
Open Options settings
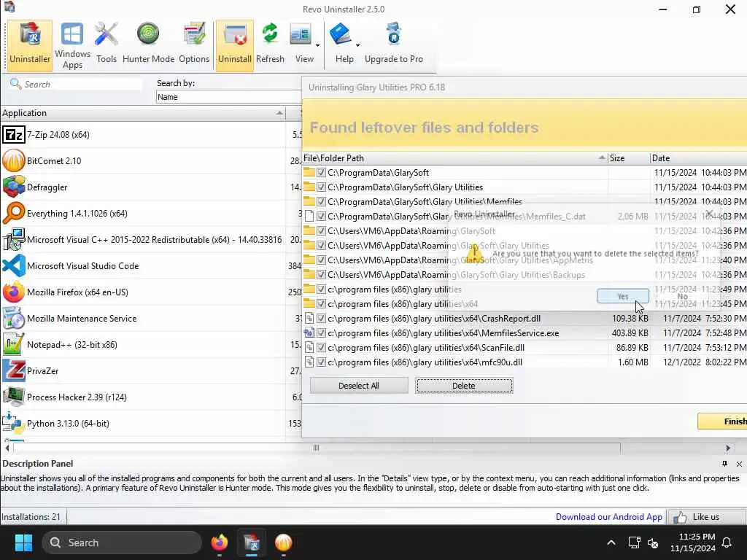194,44
